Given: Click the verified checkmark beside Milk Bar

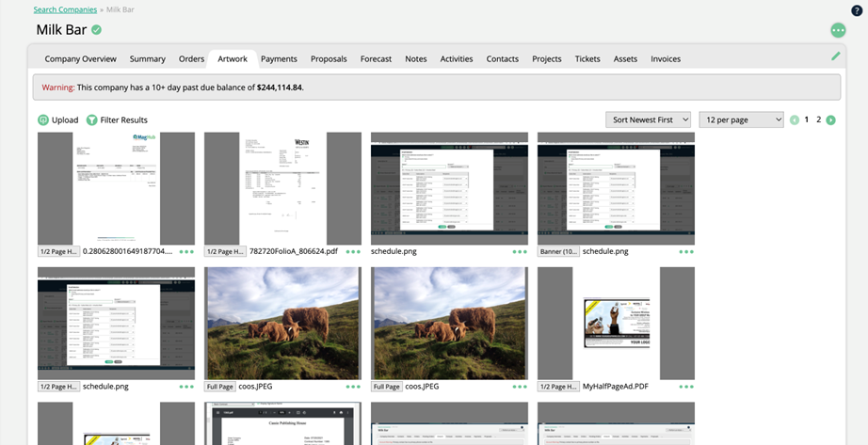Looking at the screenshot, I should click(97, 30).
